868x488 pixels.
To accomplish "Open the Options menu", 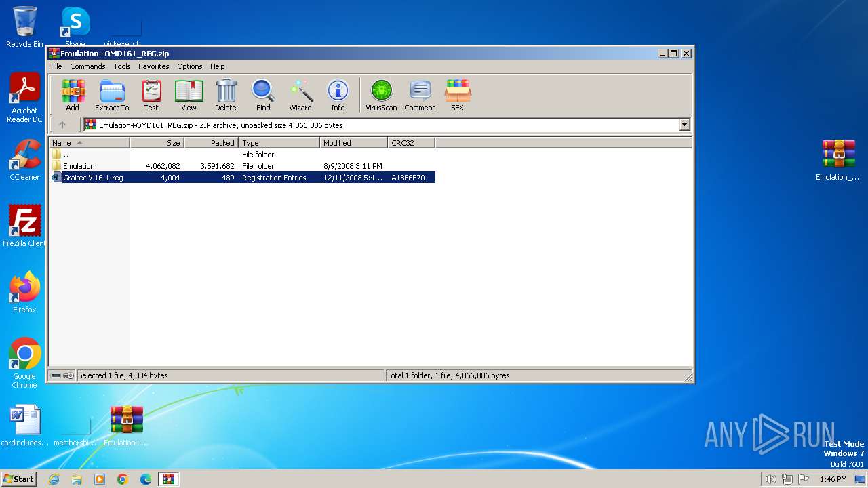I will 190,66.
